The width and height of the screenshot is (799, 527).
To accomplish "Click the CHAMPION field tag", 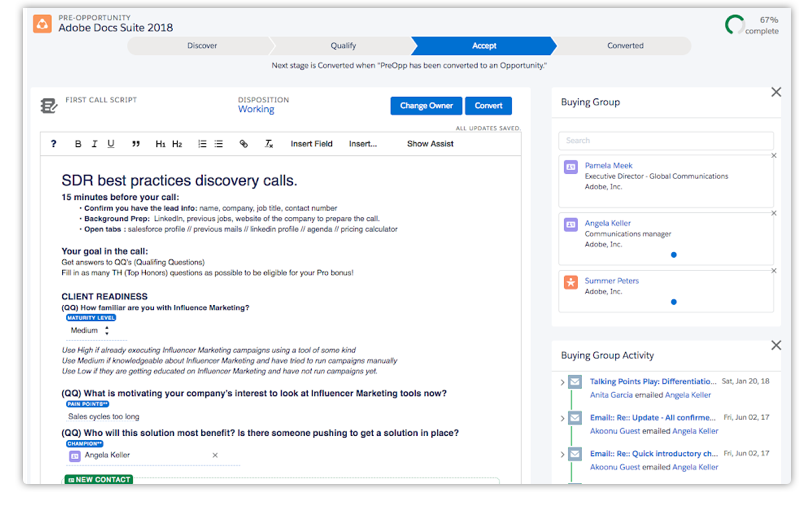I will click(x=84, y=443).
